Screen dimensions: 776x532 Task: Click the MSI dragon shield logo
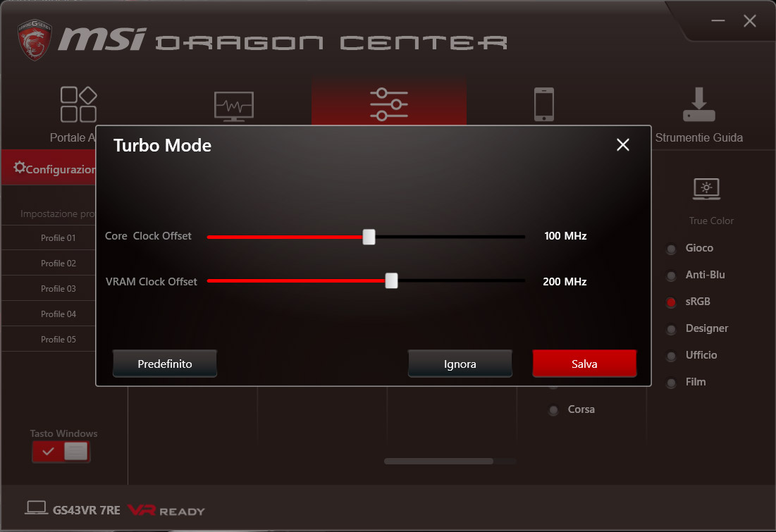coord(34,39)
